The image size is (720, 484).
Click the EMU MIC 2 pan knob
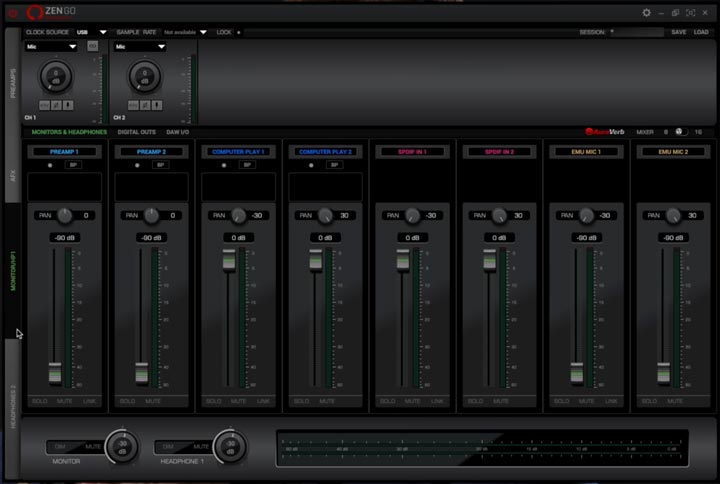(673, 215)
